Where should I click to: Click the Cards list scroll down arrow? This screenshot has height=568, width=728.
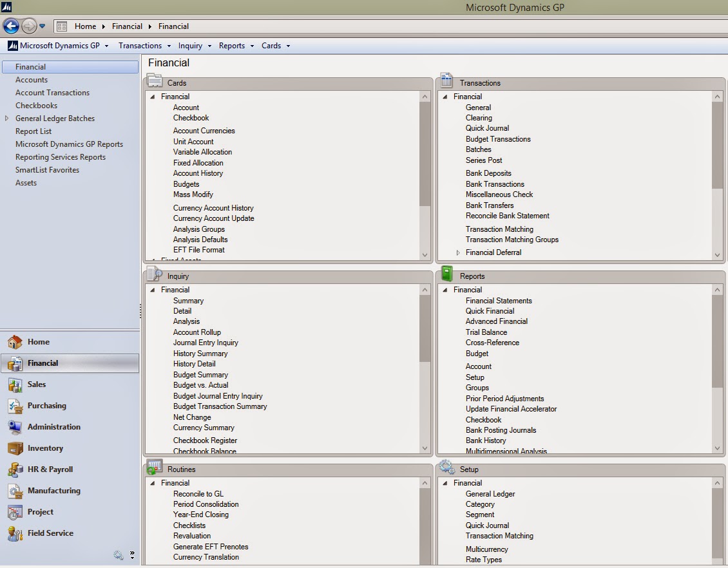click(425, 255)
